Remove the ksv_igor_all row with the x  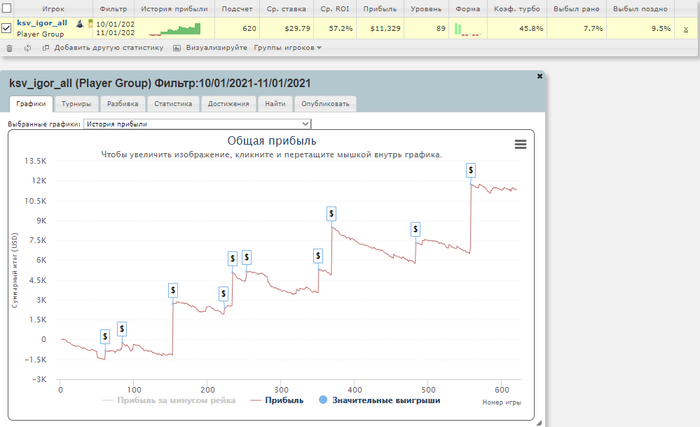click(x=686, y=29)
